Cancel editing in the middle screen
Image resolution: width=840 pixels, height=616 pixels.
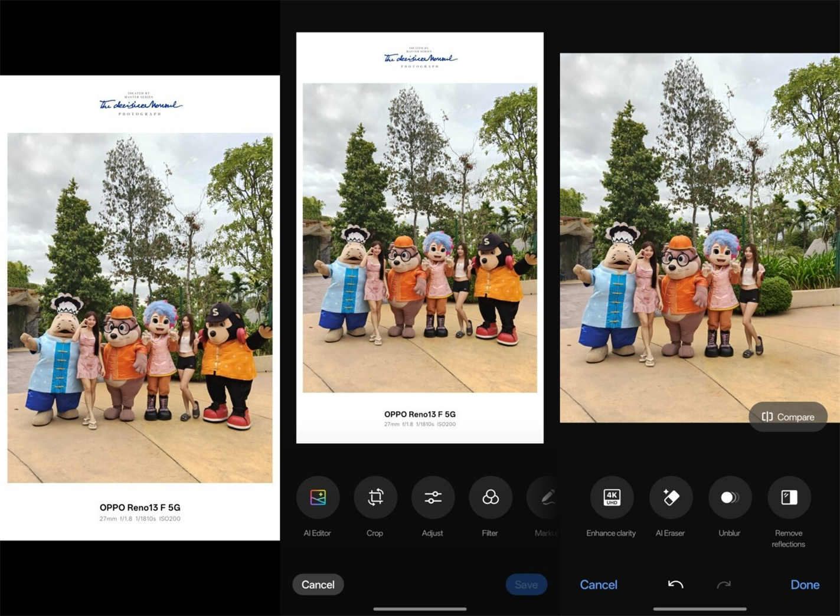click(318, 584)
